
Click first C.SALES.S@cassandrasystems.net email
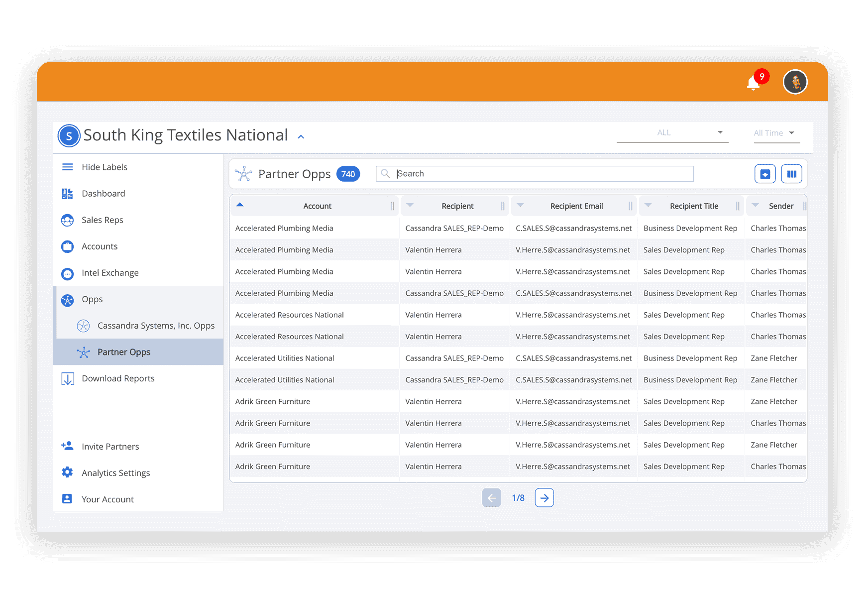573,228
